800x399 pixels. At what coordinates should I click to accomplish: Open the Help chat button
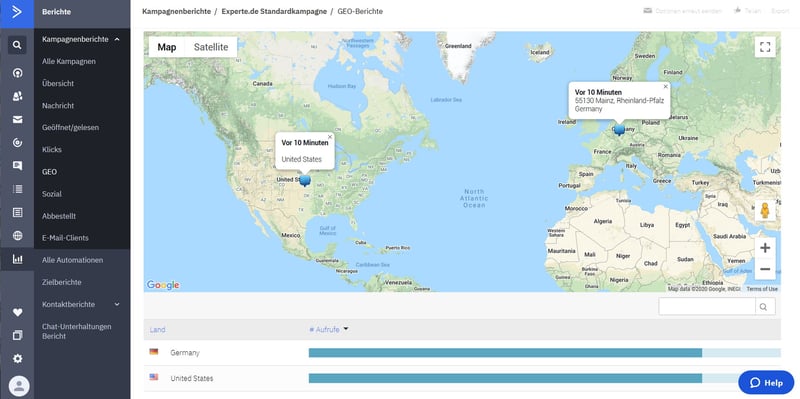(766, 383)
